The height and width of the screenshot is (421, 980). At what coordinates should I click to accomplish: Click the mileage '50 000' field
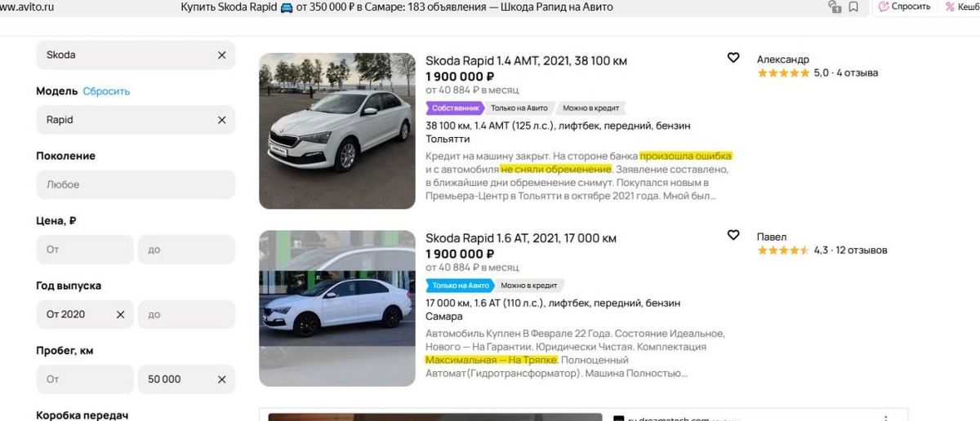tap(186, 379)
